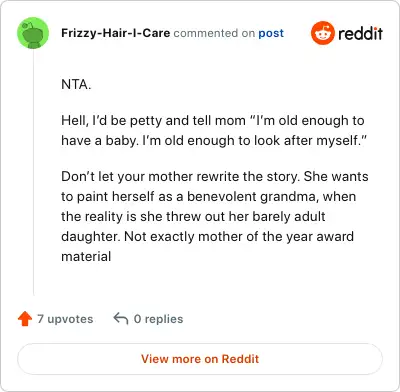Follow the blue "post" link

pos(271,33)
